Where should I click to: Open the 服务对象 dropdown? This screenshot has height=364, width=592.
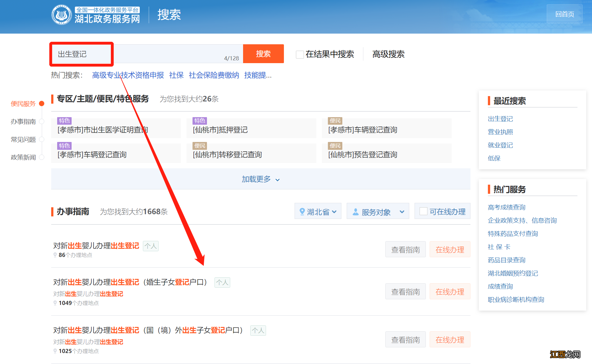click(378, 211)
